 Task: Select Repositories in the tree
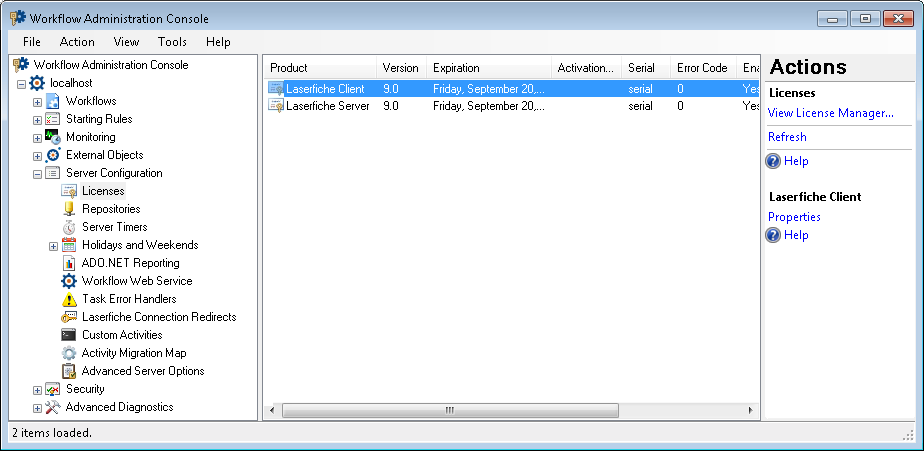[111, 209]
